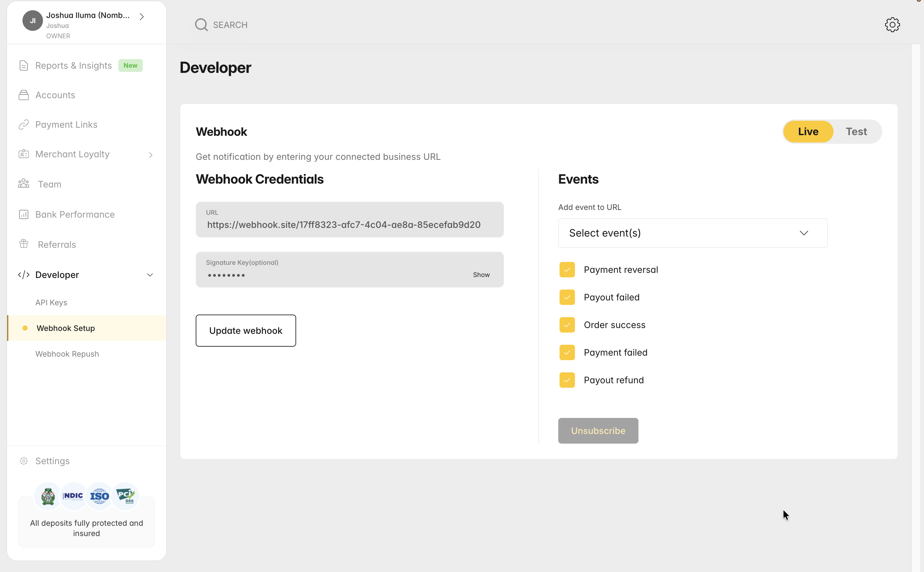Open Webhook Repush menu item
The width and height of the screenshot is (924, 572).
tap(67, 354)
